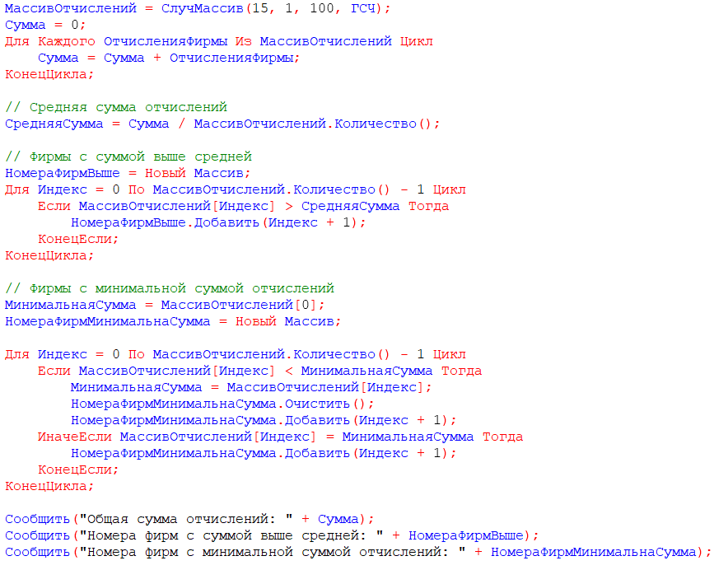This screenshot has width=728, height=570.
Task: Click the method name "Очистить"
Action: click(x=317, y=404)
